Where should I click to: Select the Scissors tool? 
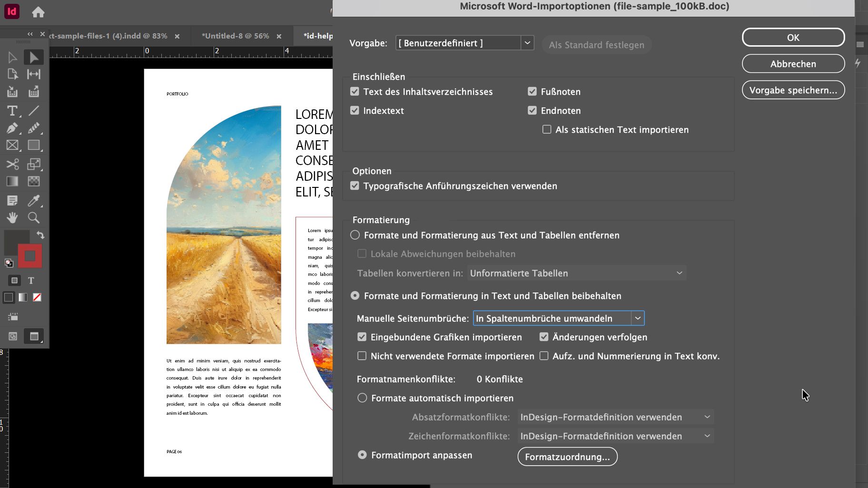[x=12, y=164]
